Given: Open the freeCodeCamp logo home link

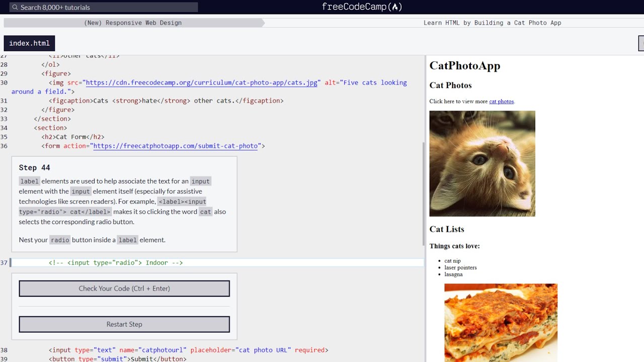Looking at the screenshot, I should coord(362,7).
